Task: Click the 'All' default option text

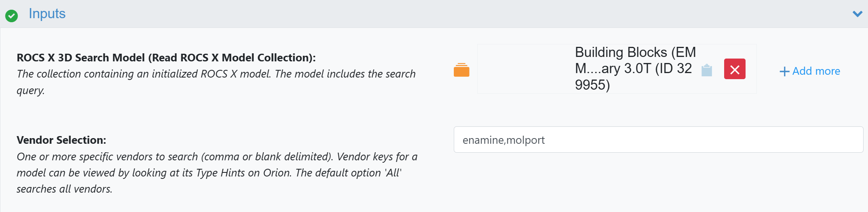Action: pyautogui.click(x=393, y=173)
